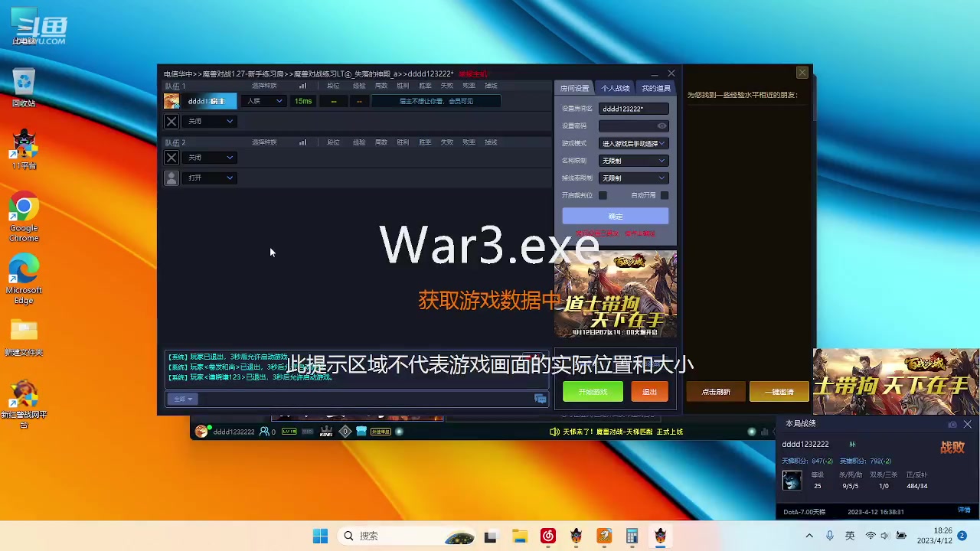Click the microphone tray icon
Viewport: 980px width, 551px height.
point(830,536)
